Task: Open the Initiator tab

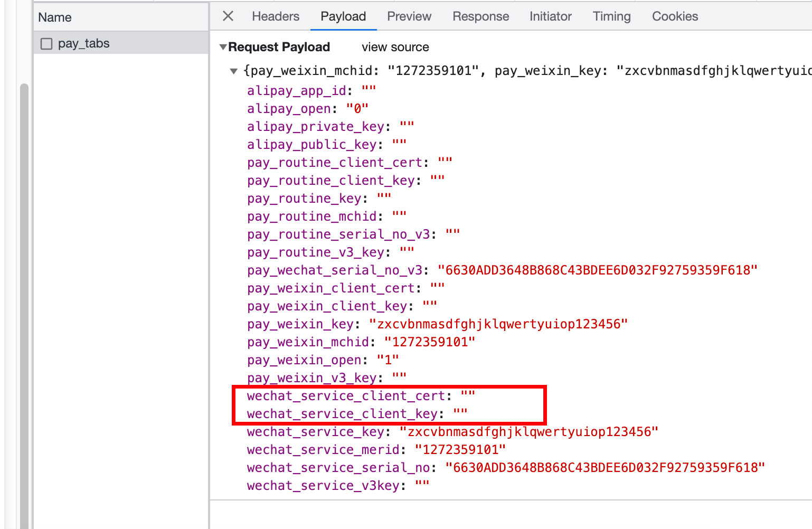Action: (x=551, y=16)
